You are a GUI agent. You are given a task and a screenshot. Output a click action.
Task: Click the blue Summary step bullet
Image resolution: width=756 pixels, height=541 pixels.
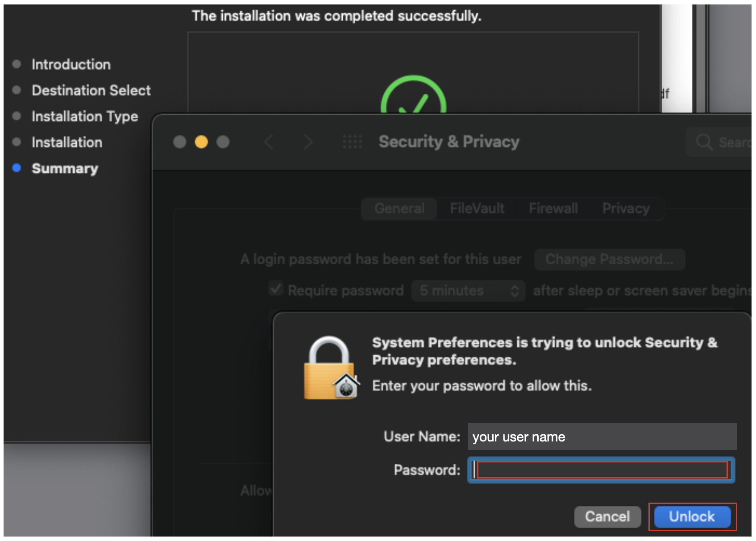point(17,168)
